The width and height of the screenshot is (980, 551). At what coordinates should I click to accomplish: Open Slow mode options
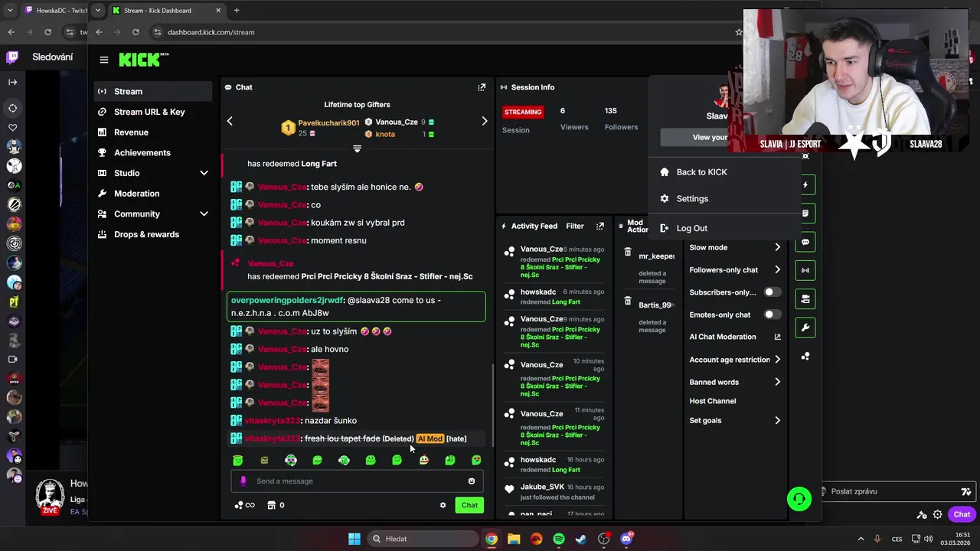pos(735,247)
